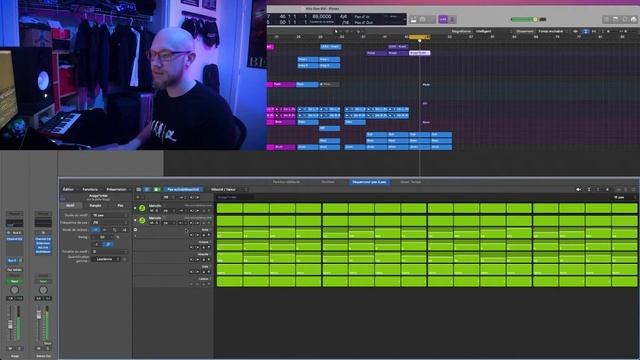Switch to Partition editor tab
The width and height of the screenshot is (640, 360).
[286, 182]
